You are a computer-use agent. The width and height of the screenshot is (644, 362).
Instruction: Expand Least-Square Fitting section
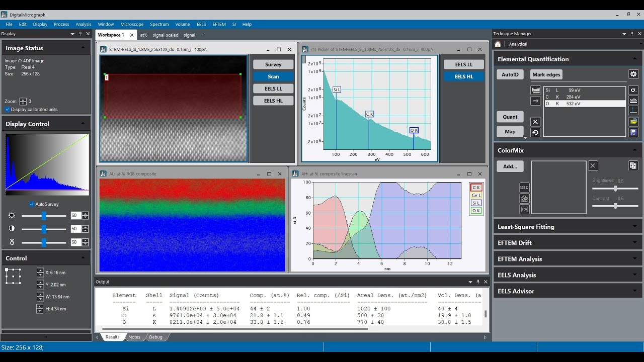click(568, 227)
